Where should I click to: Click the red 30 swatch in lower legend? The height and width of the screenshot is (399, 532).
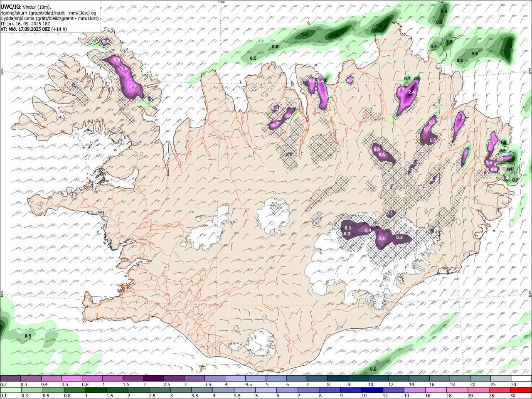point(521,390)
